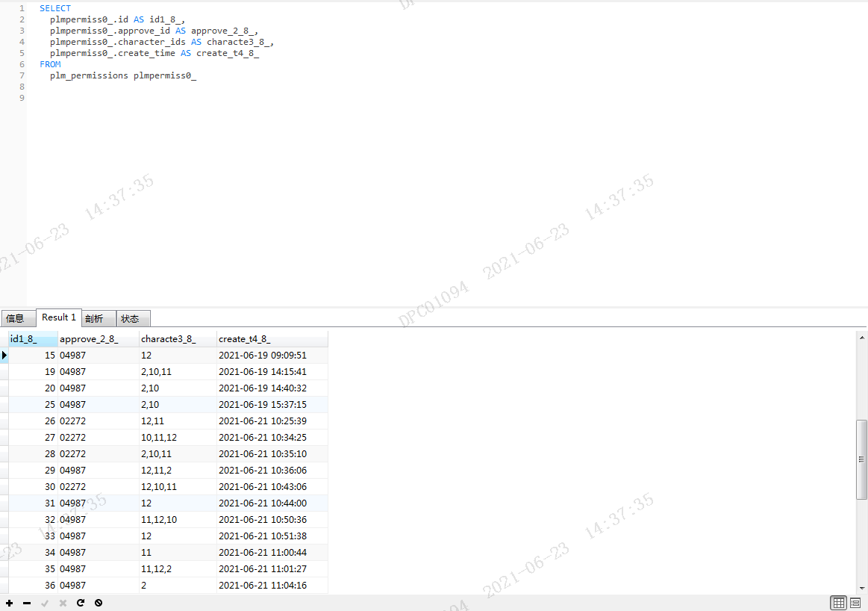Click line number 9 in editor gutter
Image resolution: width=868 pixels, height=611 pixels.
pos(22,98)
